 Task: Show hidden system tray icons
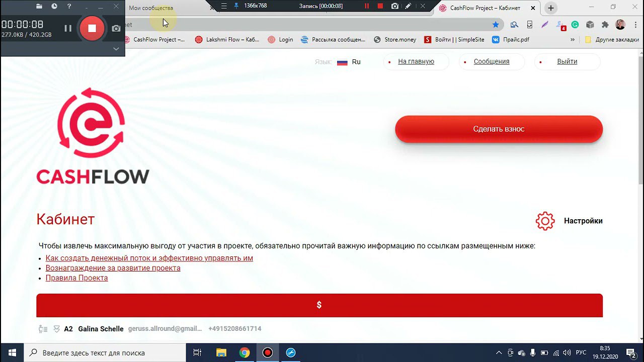(x=499, y=352)
